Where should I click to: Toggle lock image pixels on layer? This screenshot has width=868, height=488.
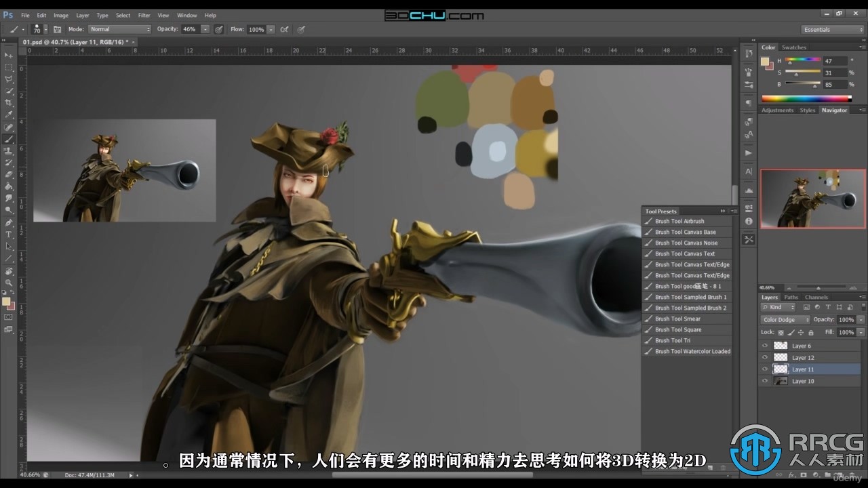pos(791,333)
